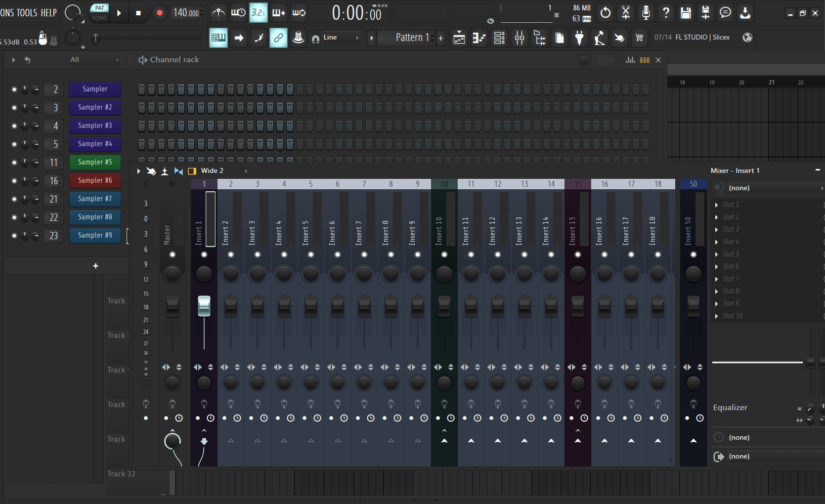Add a channel with the plus button
The width and height of the screenshot is (825, 504).
95,266
